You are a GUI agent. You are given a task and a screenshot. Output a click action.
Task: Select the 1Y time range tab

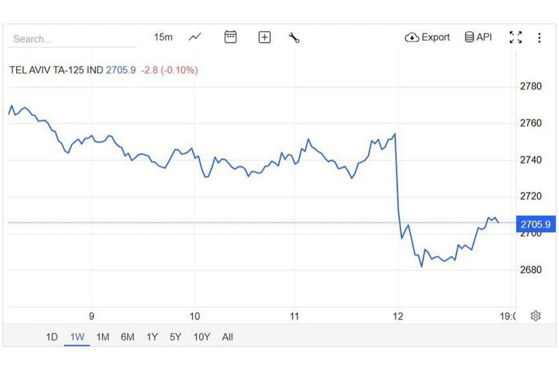pos(152,337)
